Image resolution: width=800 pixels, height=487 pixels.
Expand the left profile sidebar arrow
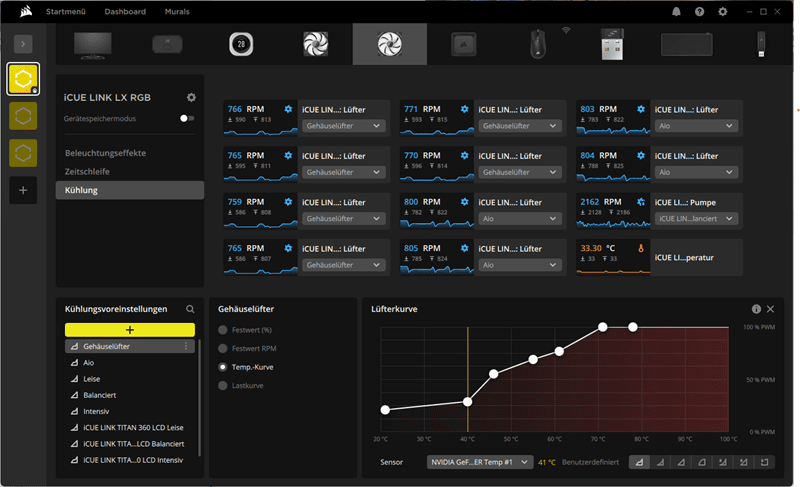point(23,44)
